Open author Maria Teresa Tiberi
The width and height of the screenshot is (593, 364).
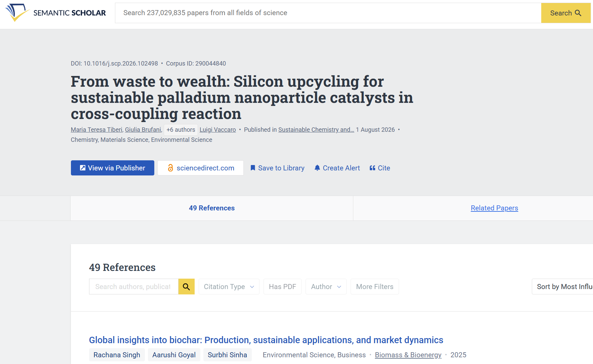point(96,130)
